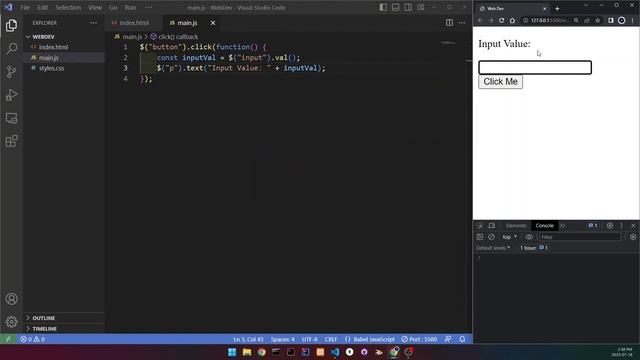The image size is (640, 360).
Task: Open the Explorer panel's ellipsis menu
Action: [93, 23]
